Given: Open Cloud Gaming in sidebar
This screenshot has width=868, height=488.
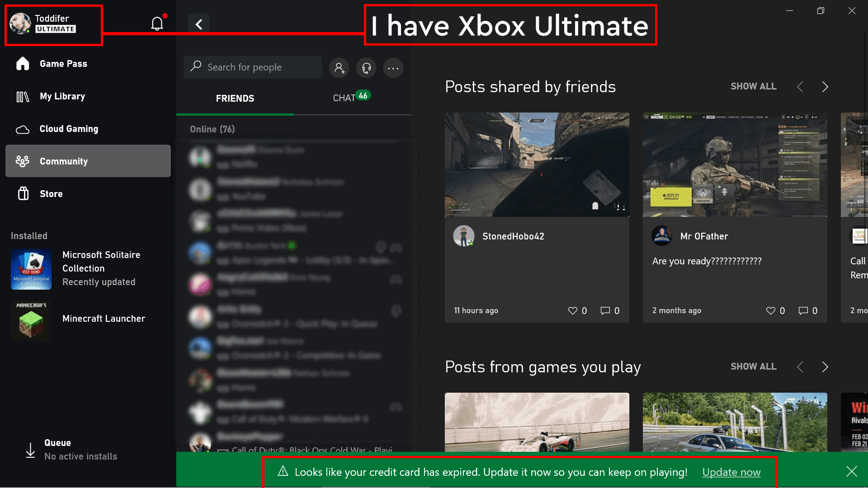Looking at the screenshot, I should (88, 129).
